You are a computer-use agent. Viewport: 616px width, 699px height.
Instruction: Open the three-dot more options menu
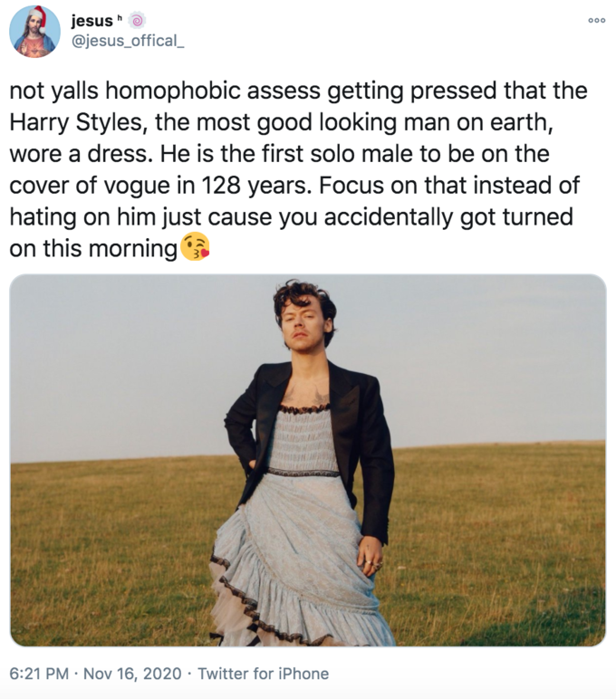(x=596, y=20)
